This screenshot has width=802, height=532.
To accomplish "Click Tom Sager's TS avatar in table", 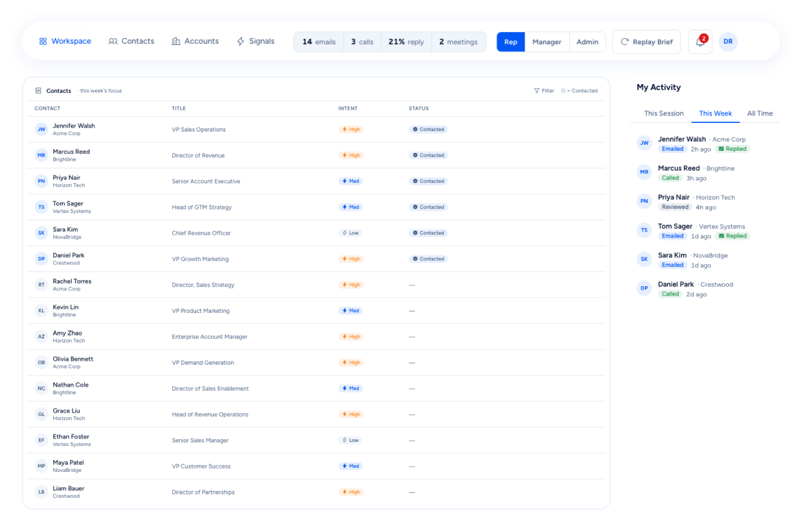I will point(42,207).
